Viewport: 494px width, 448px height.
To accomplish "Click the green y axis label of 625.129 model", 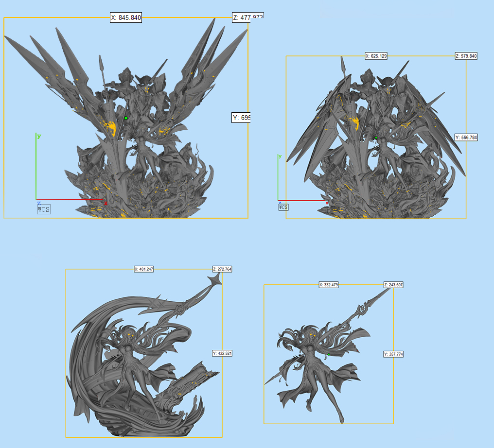I will click(x=280, y=156).
